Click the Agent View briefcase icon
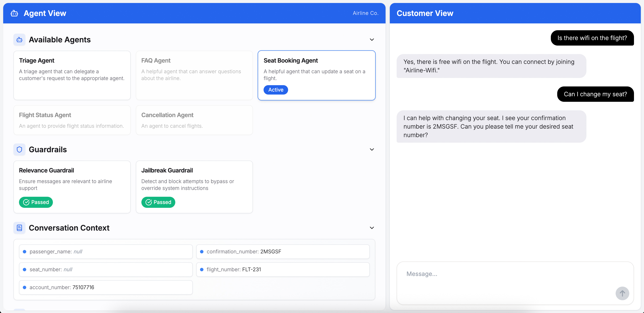Image resolution: width=644 pixels, height=313 pixels. pyautogui.click(x=14, y=13)
